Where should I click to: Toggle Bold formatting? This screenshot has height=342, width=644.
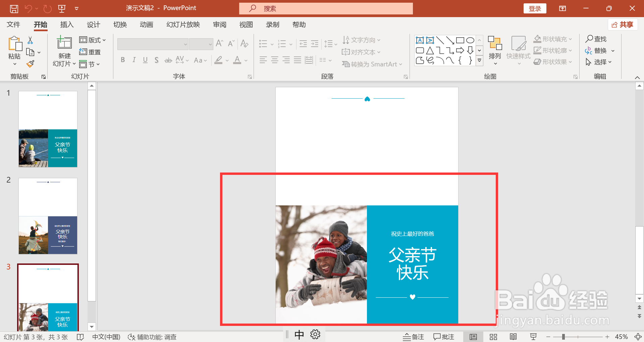click(x=123, y=60)
